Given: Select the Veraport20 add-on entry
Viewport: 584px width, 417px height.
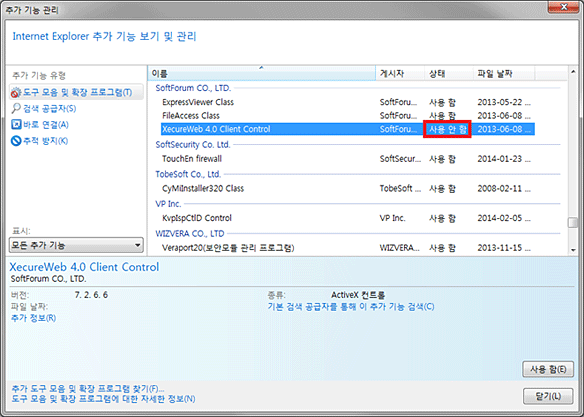Looking at the screenshot, I should pos(347,248).
